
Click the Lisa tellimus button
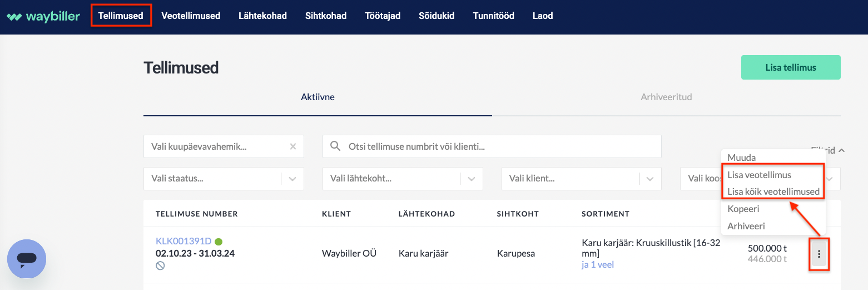(791, 67)
